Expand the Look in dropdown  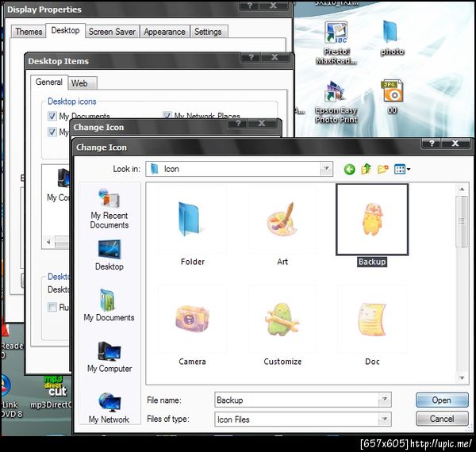click(327, 169)
